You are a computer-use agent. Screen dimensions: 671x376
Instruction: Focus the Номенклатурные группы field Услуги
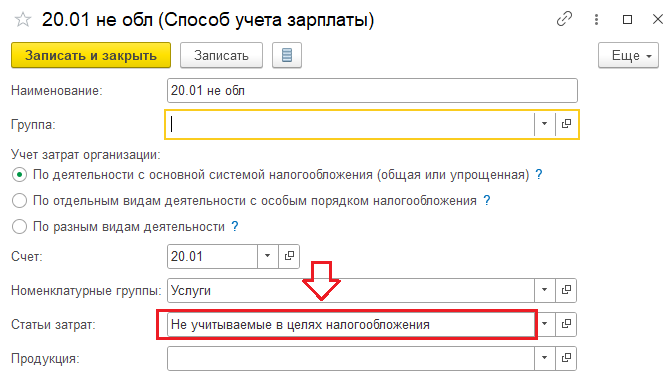[x=351, y=290]
